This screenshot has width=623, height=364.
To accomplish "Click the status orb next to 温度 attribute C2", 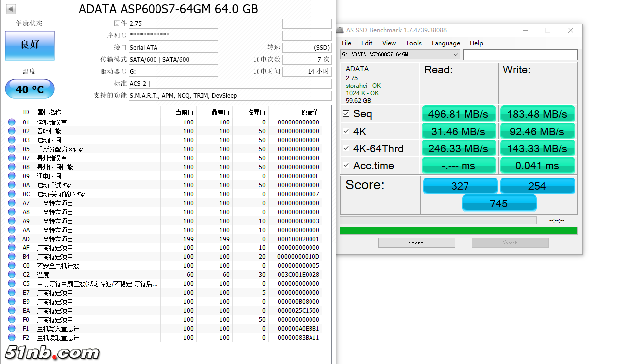I will coord(12,275).
